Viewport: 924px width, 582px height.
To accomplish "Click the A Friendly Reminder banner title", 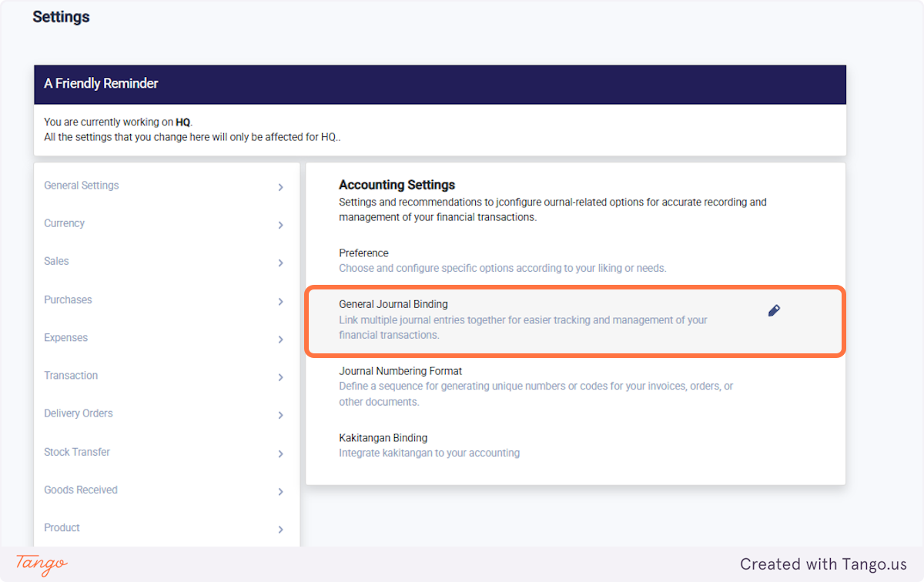I will [101, 83].
